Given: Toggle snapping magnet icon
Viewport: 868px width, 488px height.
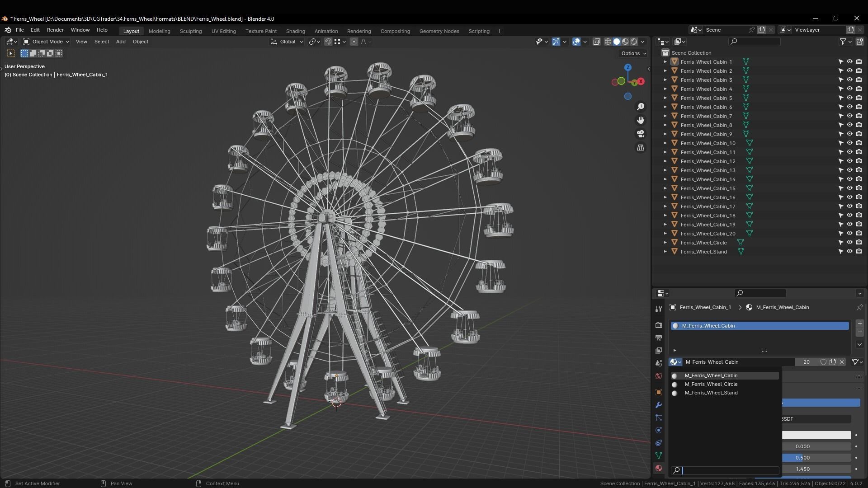Looking at the screenshot, I should pos(328,42).
